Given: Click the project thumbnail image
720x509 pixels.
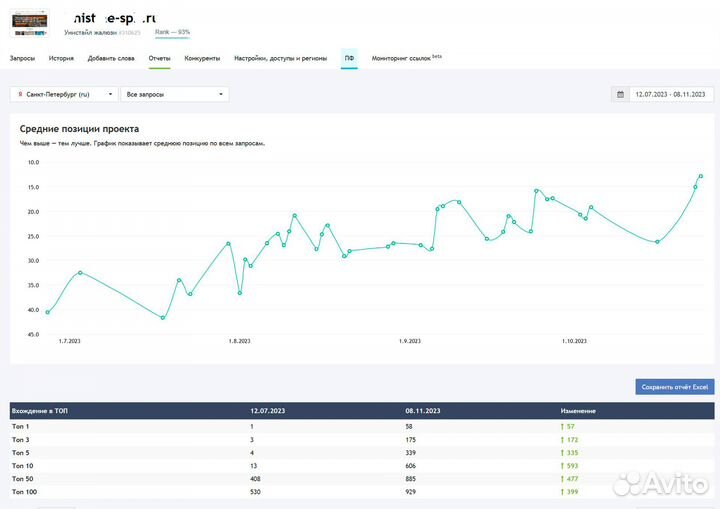Looking at the screenshot, I should (x=29, y=20).
